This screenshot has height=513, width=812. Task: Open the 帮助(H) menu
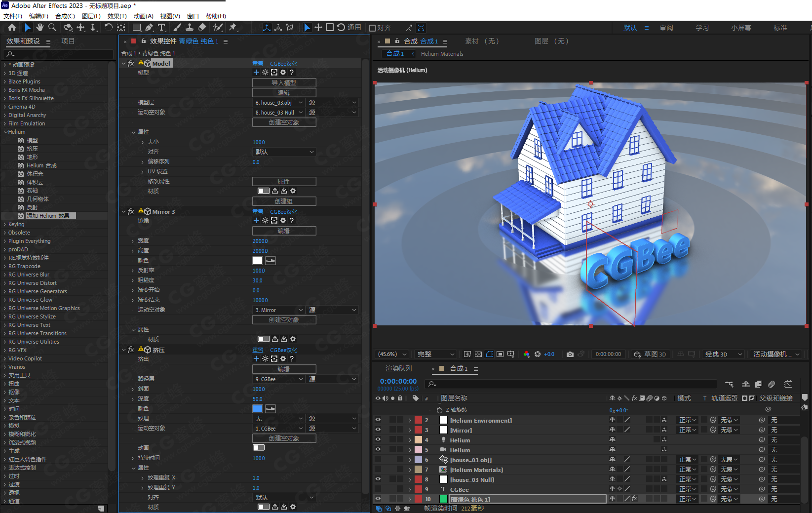216,16
